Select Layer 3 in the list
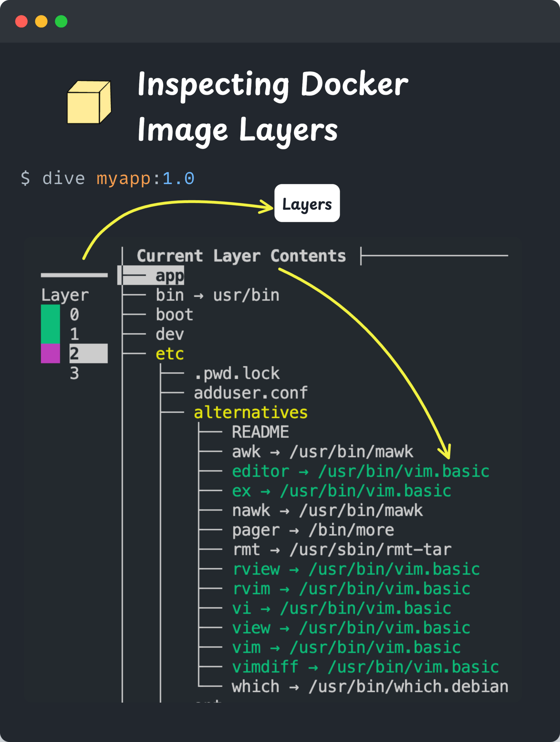Screen dimensions: 560x742 pos(74,373)
